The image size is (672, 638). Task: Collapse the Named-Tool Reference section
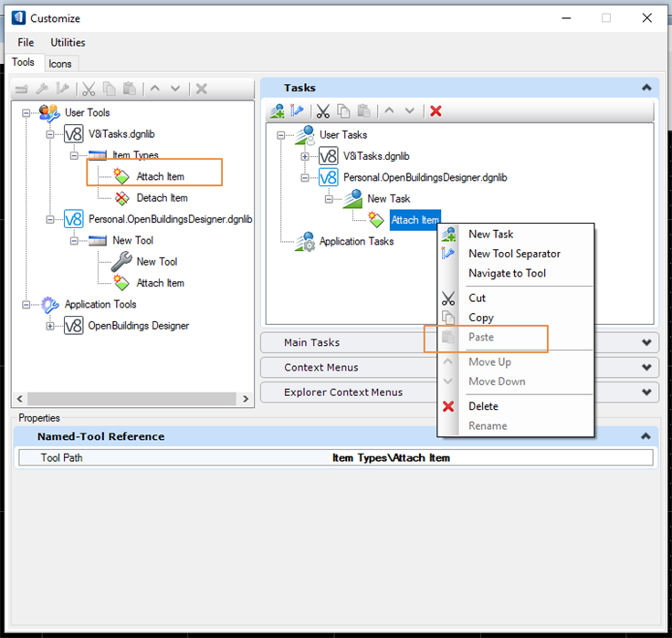tap(646, 436)
